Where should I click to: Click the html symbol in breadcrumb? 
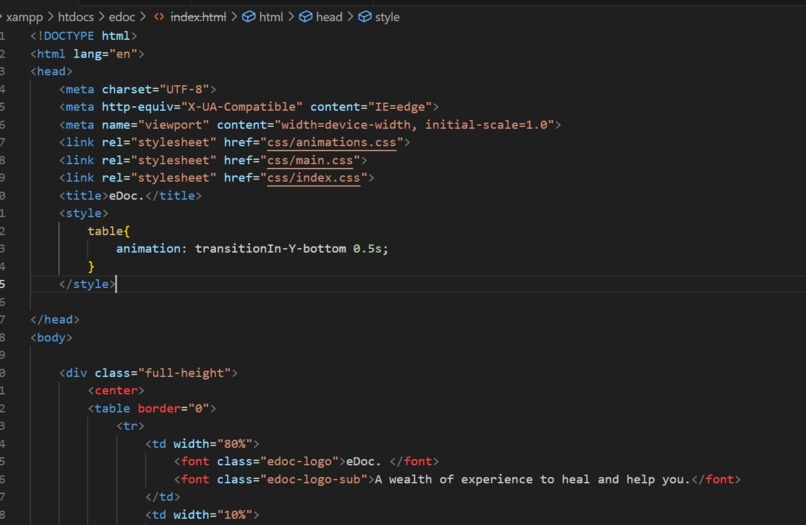(270, 17)
